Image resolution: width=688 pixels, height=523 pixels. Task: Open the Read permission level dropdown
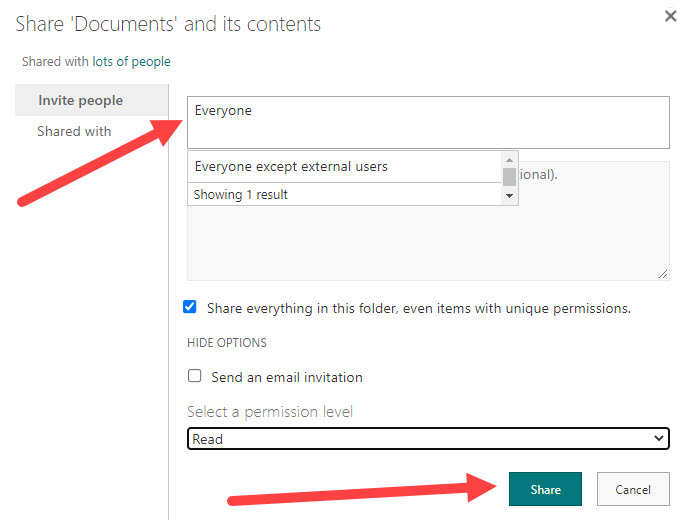(428, 439)
